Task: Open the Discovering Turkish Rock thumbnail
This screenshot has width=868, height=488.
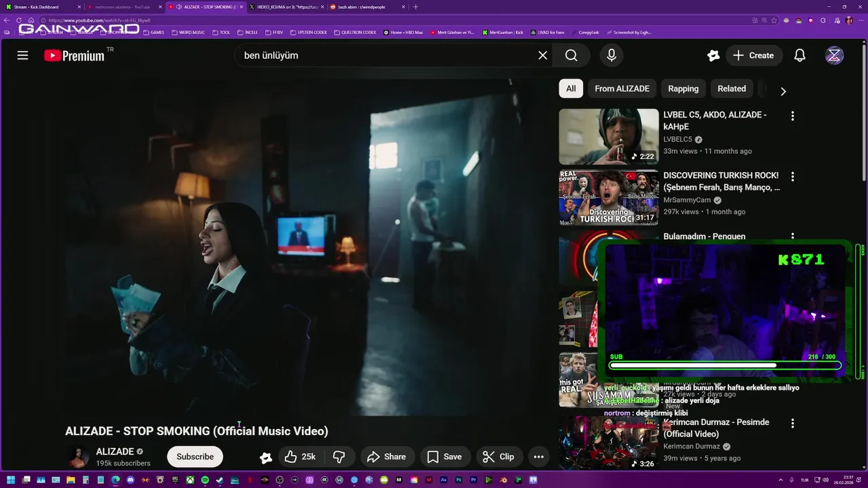Action: coord(608,197)
